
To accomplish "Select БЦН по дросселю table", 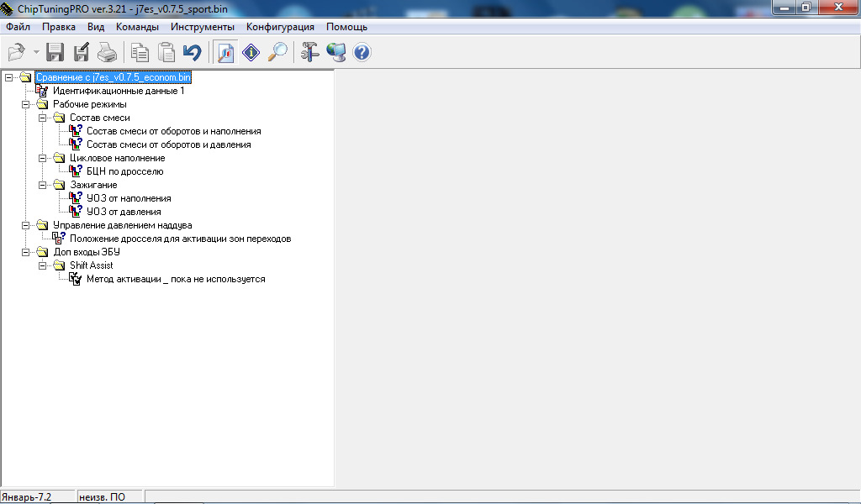I will coord(124,171).
